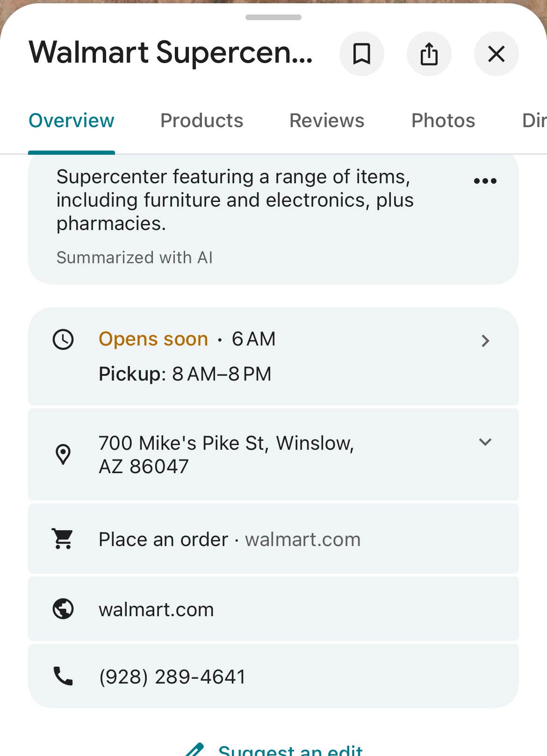Close the Walmart Supercenter panel
Viewport: 547px width, 756px height.
496,54
